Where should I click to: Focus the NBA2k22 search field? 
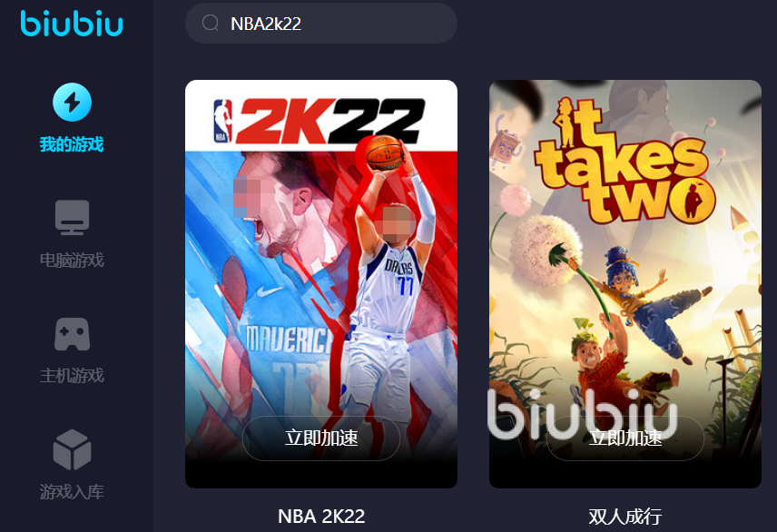(321, 23)
